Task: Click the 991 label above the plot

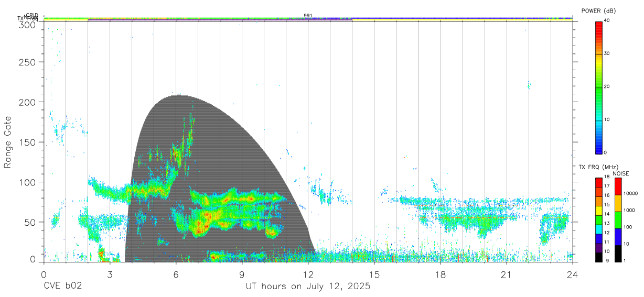Action: pos(308,16)
